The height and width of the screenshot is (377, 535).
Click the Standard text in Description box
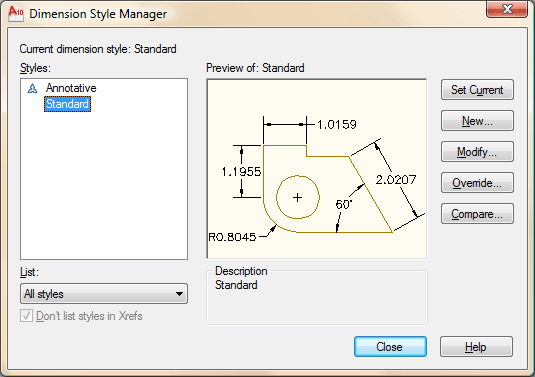[x=236, y=285]
